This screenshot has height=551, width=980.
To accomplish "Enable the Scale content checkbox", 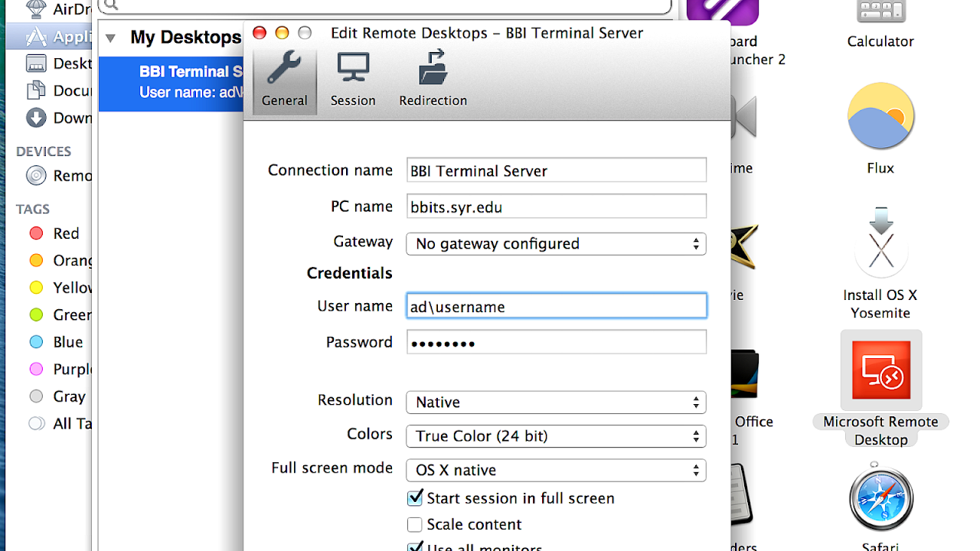I will pos(415,524).
